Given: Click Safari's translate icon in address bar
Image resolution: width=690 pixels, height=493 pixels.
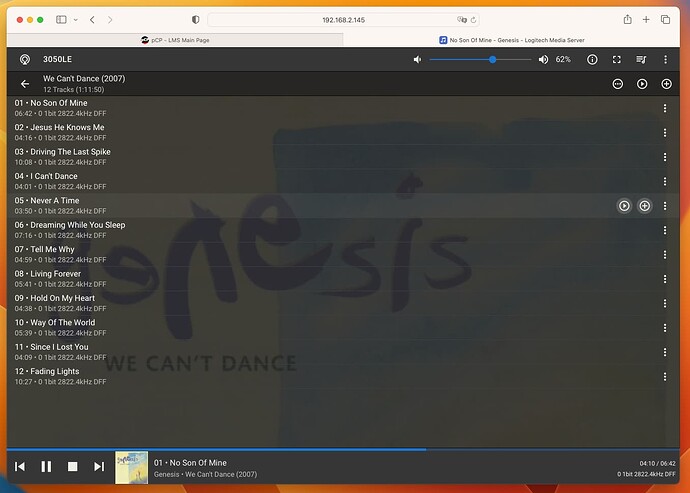Looking at the screenshot, I should [462, 20].
